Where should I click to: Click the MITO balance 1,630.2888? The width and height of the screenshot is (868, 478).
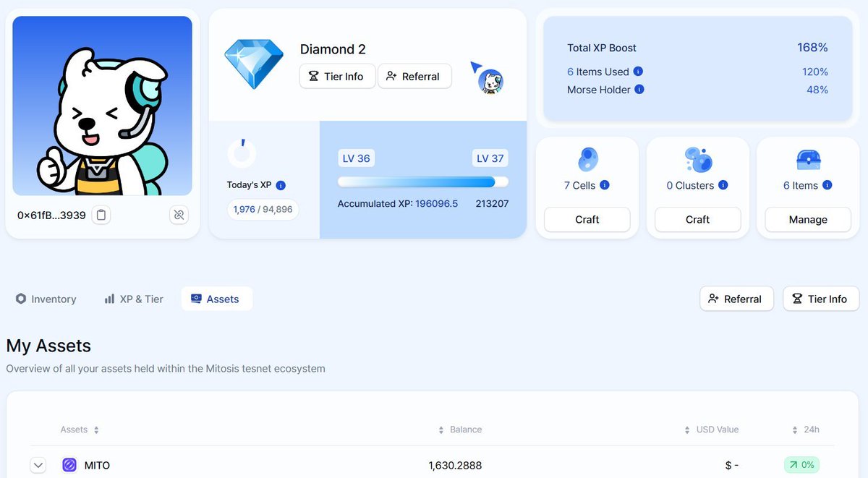coord(455,465)
